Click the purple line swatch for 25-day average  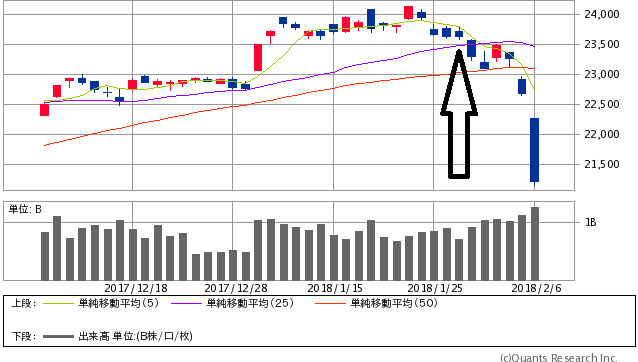click(x=186, y=303)
